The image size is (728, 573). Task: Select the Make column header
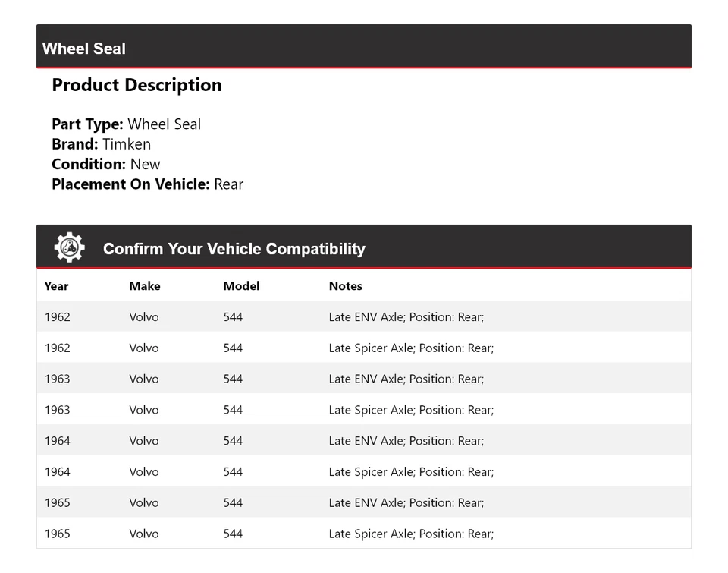point(144,286)
